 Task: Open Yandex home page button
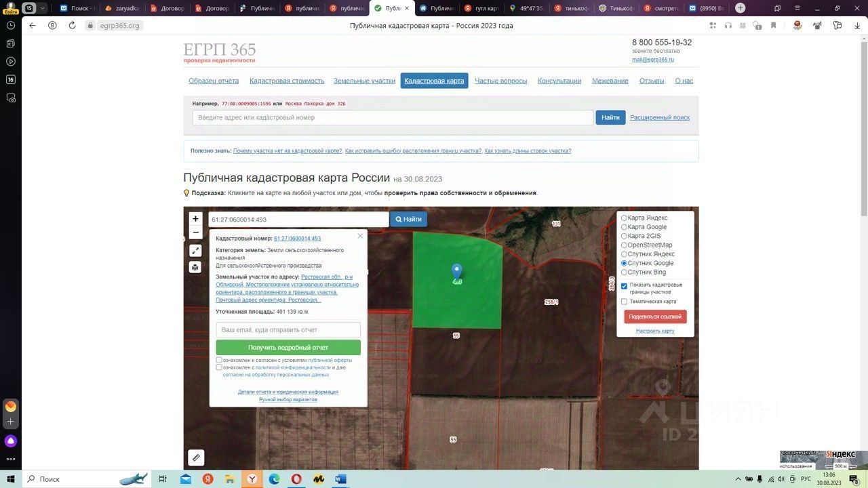(x=52, y=26)
